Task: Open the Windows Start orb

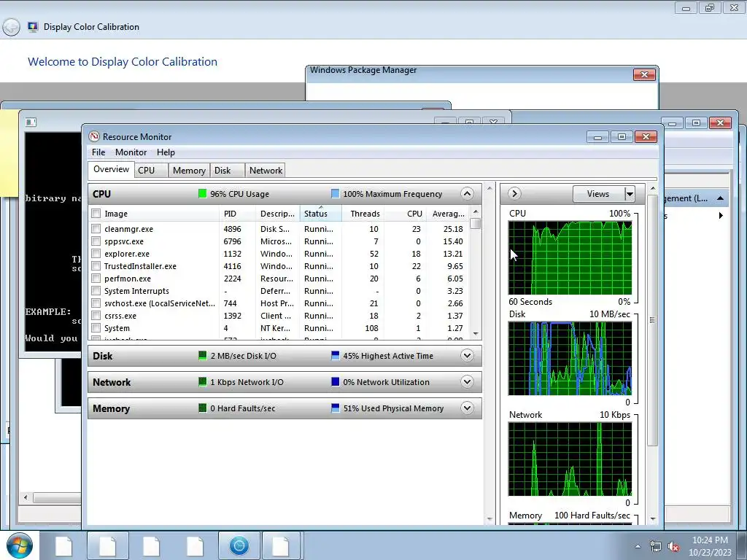Action: tap(20, 545)
